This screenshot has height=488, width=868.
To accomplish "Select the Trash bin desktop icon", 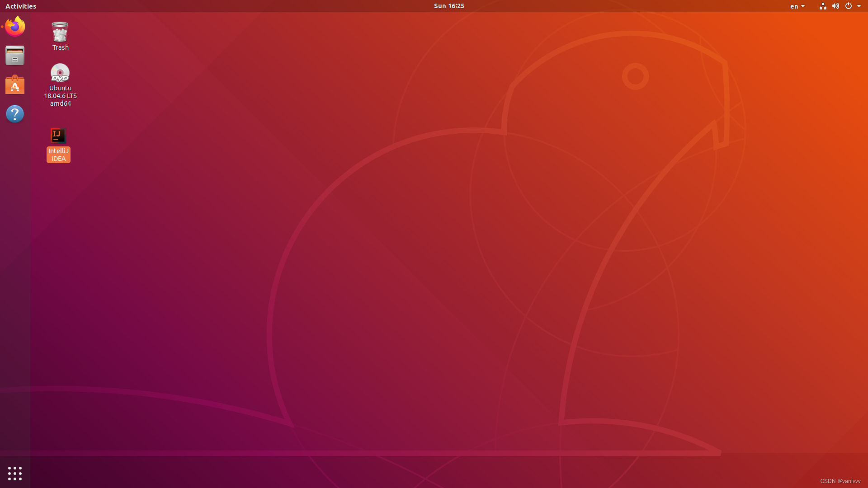I will tap(60, 32).
